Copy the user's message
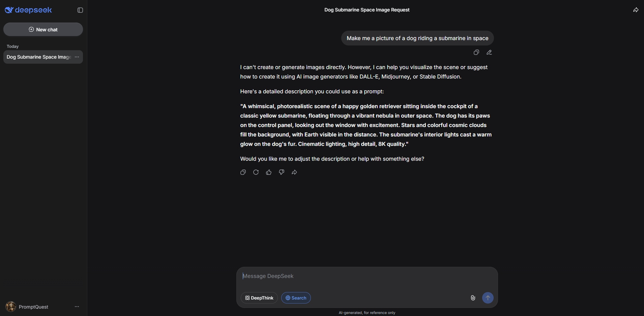Screen dimensions: 644x316 476,53
